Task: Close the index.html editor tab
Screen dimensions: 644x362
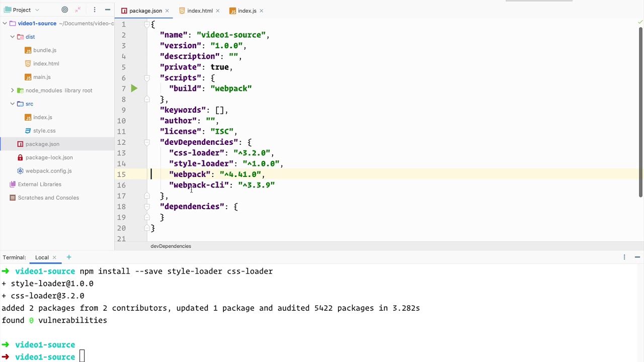Action: (x=217, y=11)
